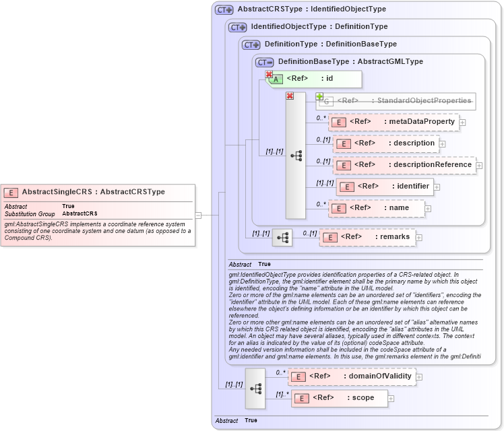Screen dimensions: 504x431
Task: Expand the metaDataProperty element
Action: [462, 123]
